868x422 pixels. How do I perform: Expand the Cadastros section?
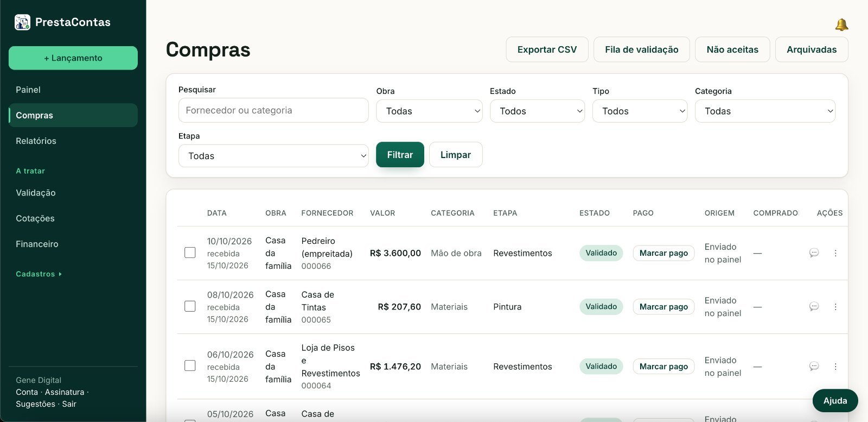[x=39, y=274]
